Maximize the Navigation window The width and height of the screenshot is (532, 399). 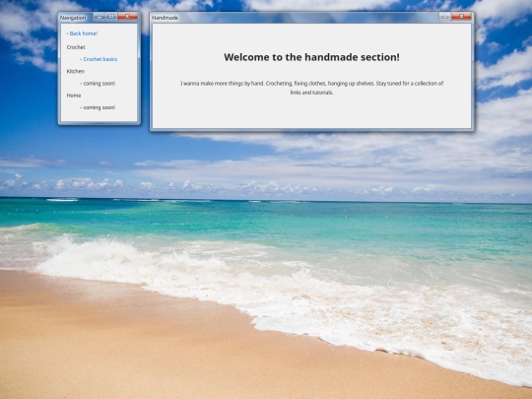[x=111, y=17]
